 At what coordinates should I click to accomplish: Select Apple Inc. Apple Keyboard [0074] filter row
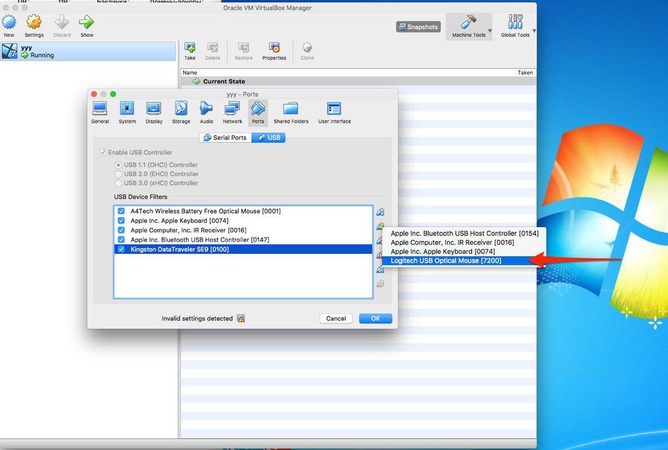pos(243,220)
